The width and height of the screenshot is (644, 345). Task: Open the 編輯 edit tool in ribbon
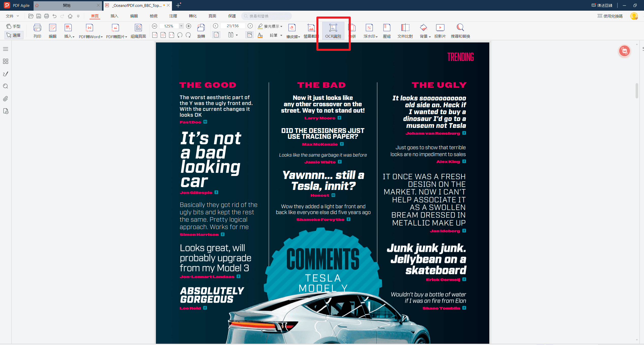[53, 31]
